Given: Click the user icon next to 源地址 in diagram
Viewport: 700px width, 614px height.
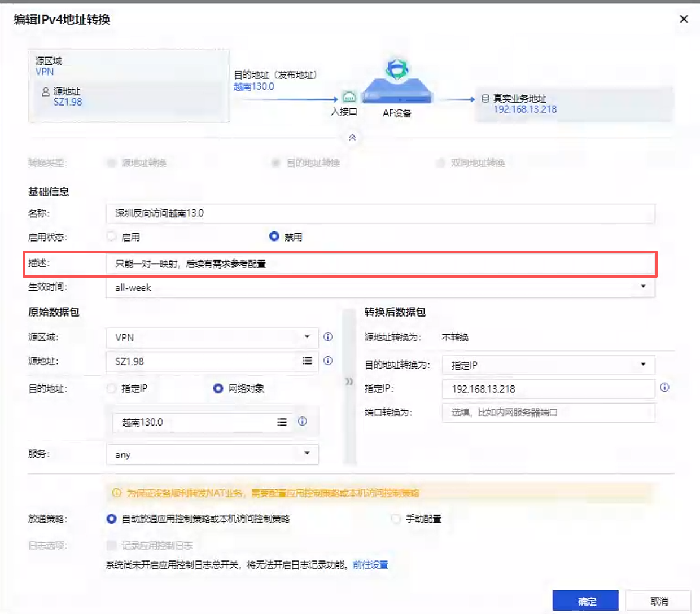Looking at the screenshot, I should click(46, 91).
